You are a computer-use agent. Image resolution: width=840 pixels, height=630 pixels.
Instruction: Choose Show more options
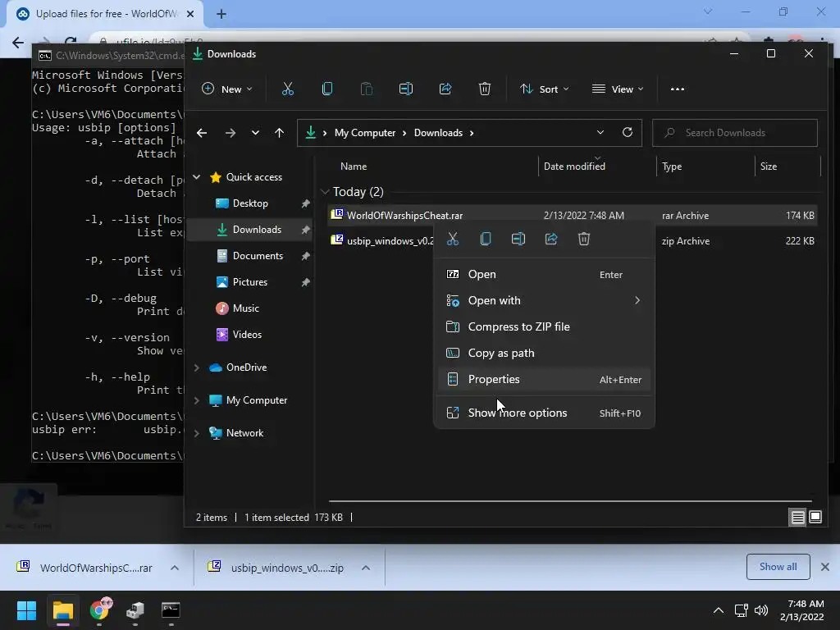tap(544, 413)
